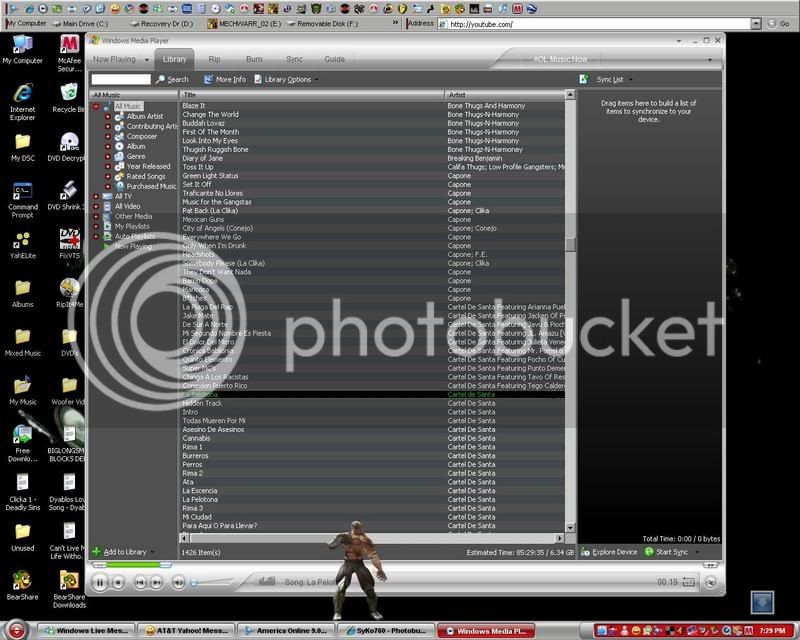Mute the player volume
The width and height of the screenshot is (800, 640).
click(179, 582)
